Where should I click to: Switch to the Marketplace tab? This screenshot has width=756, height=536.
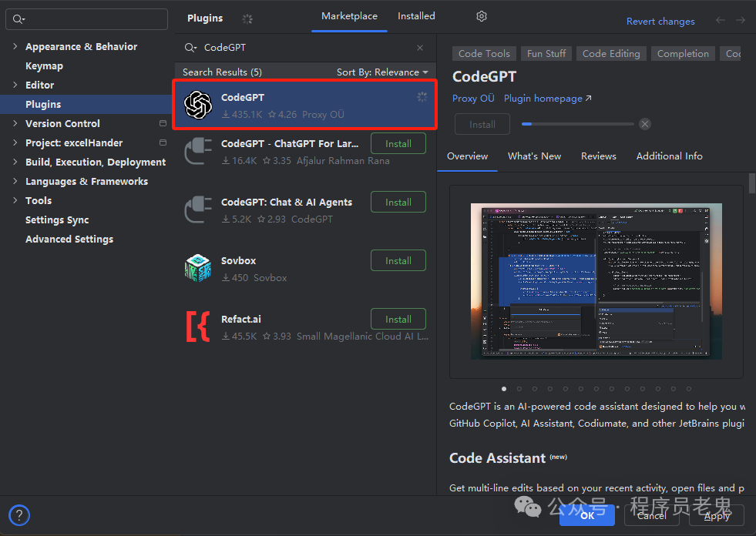[350, 16]
